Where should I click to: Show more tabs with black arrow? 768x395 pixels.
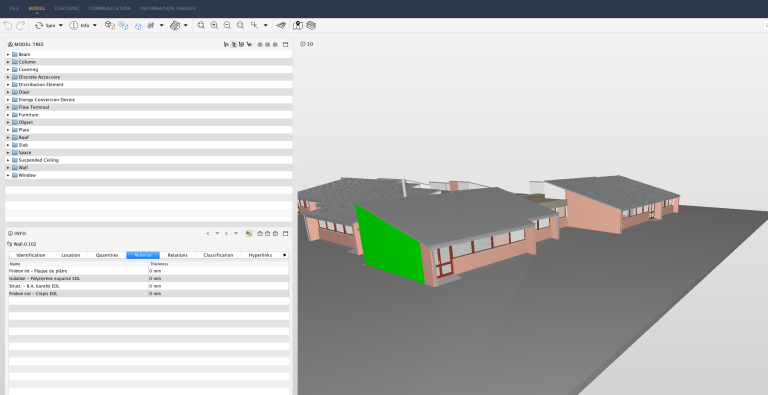[285, 255]
